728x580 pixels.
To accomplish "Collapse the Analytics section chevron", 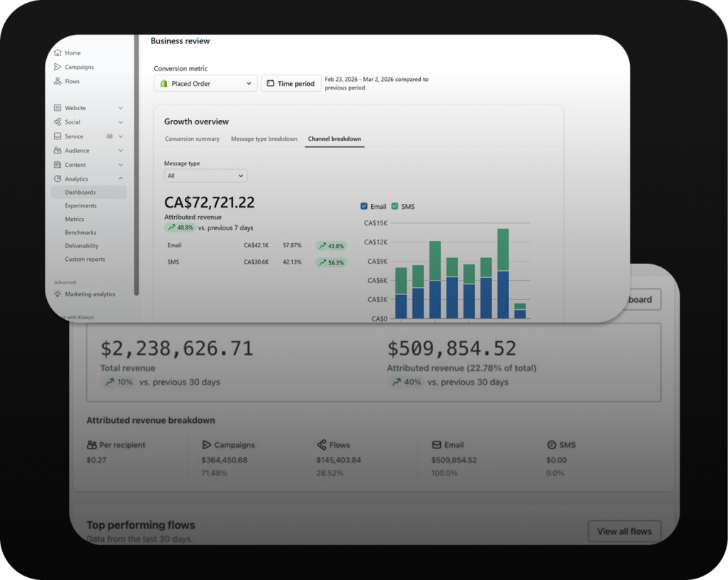I will (121, 179).
